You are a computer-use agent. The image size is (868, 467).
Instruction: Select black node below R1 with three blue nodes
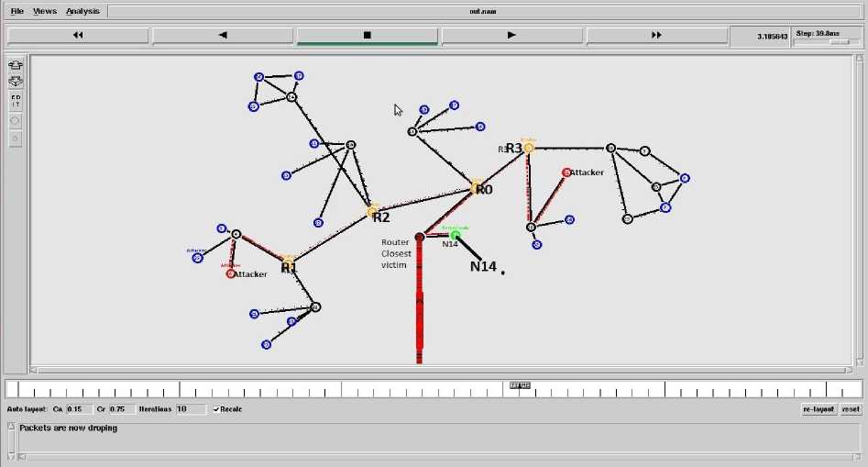315,306
